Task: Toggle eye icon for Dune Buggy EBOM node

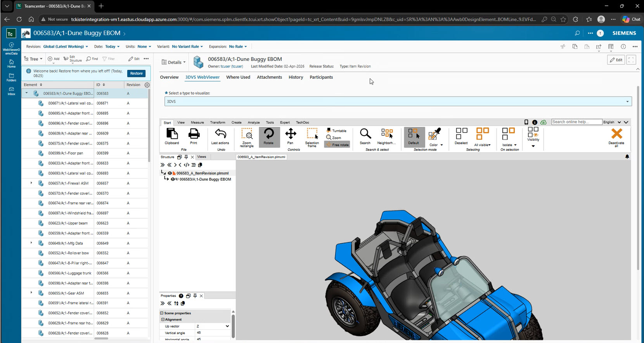Action: pos(173,179)
